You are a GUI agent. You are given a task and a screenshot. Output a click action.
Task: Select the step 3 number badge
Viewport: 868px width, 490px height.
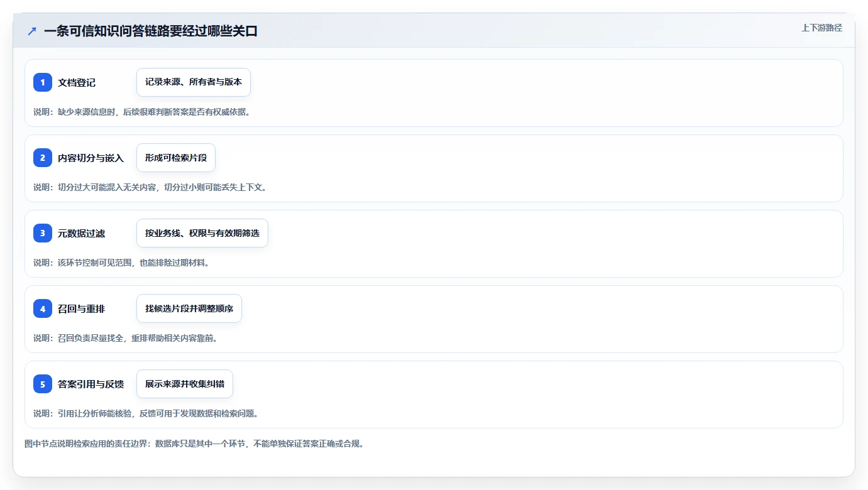43,233
